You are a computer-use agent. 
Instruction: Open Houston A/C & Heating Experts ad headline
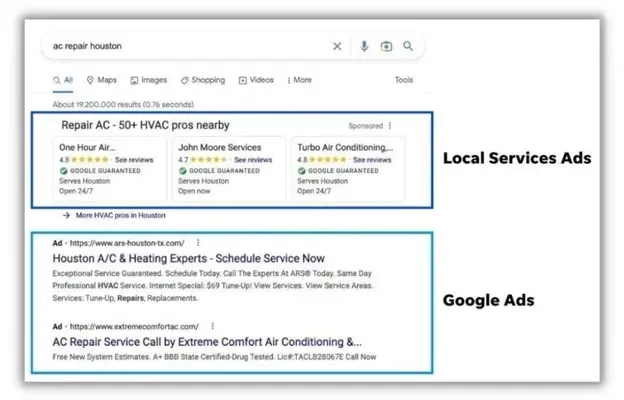click(x=189, y=258)
